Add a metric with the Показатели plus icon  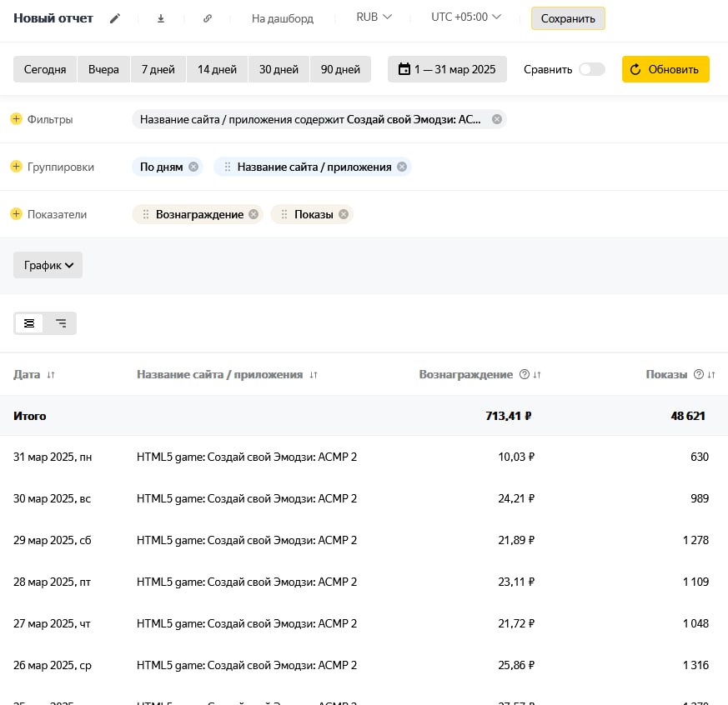(16, 214)
